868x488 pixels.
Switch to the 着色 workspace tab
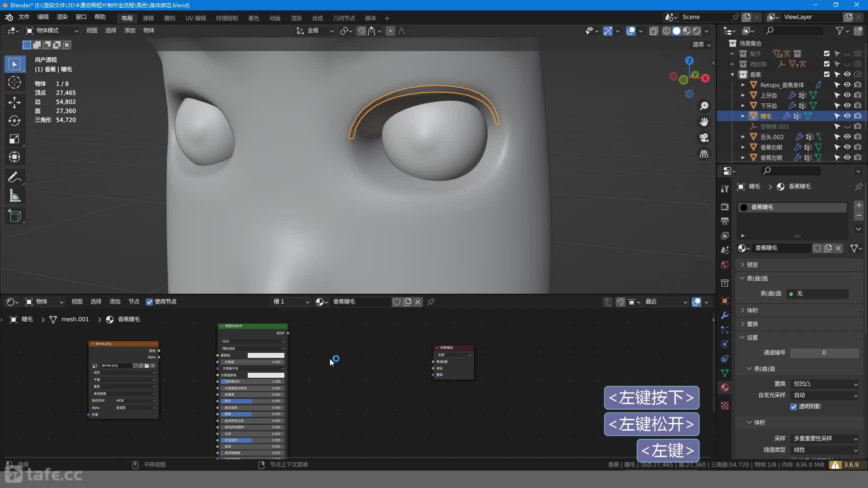[254, 18]
